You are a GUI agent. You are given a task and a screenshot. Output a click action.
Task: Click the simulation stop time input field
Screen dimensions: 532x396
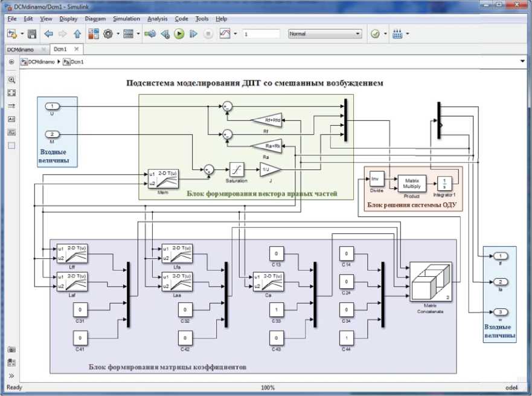(261, 34)
